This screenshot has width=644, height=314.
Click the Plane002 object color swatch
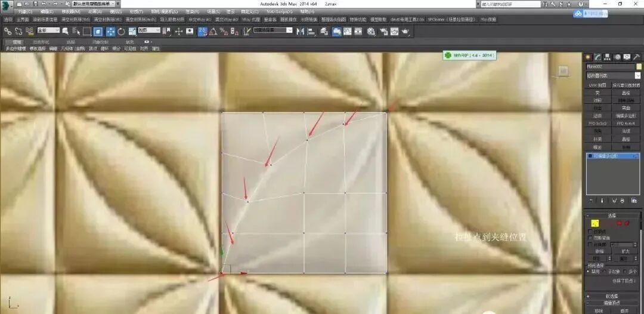click(638, 66)
